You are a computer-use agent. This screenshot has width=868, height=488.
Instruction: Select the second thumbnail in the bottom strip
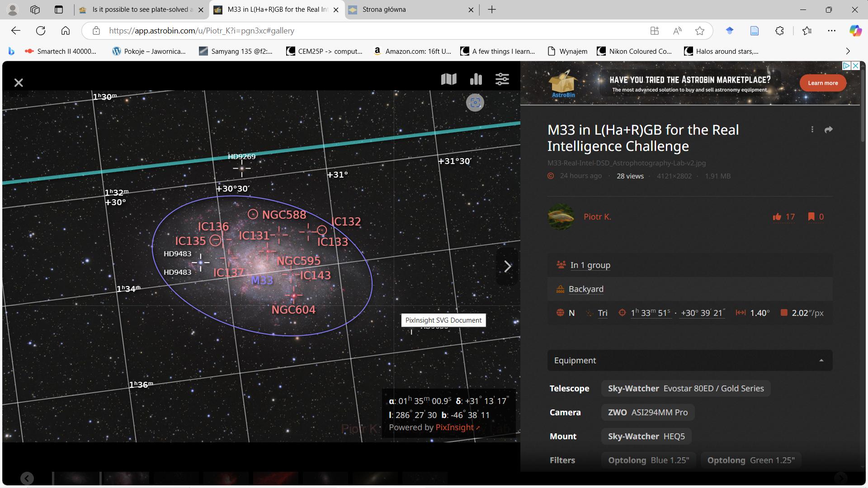[x=126, y=478]
